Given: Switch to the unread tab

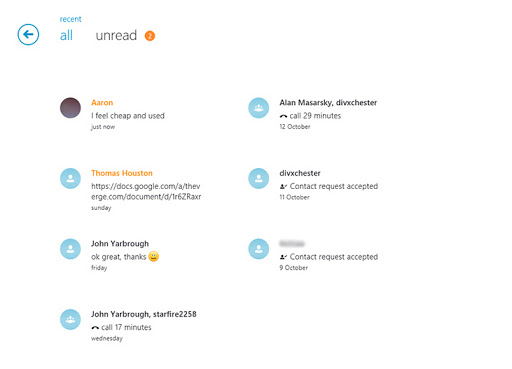Looking at the screenshot, I should point(116,35).
